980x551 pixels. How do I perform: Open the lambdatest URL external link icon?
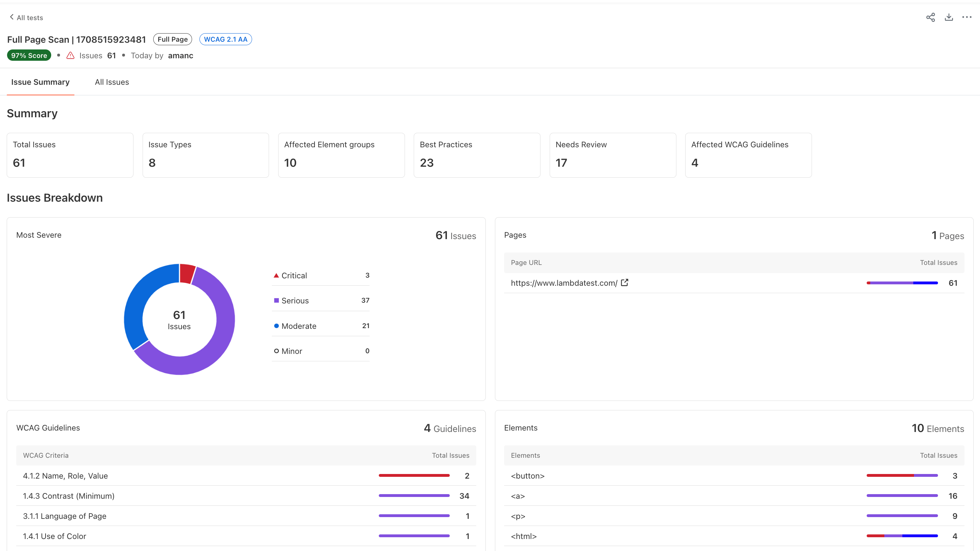(624, 283)
